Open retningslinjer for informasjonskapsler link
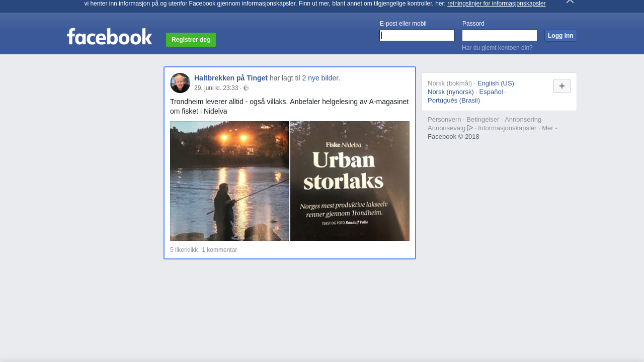 click(x=496, y=4)
